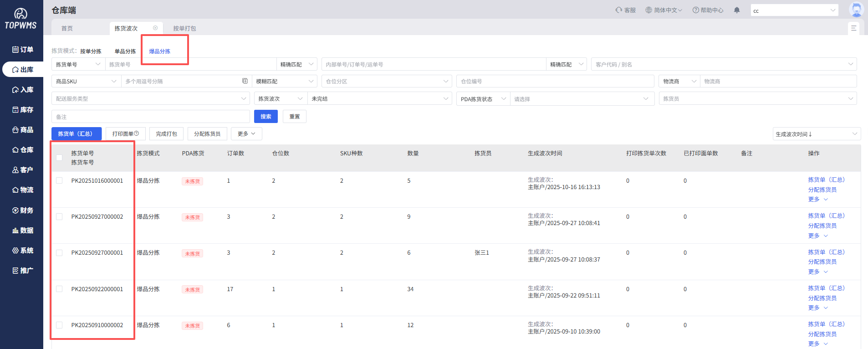Select 单品分拣 picking mode
Viewport: 868px width, 349px height.
coord(125,51)
